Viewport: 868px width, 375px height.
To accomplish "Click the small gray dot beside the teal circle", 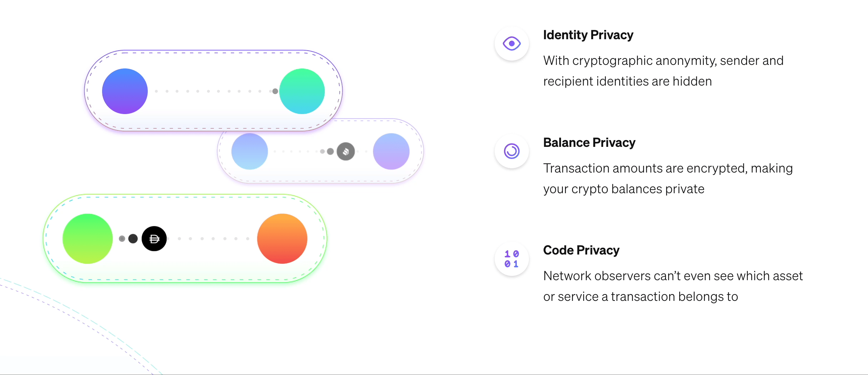I will click(275, 91).
